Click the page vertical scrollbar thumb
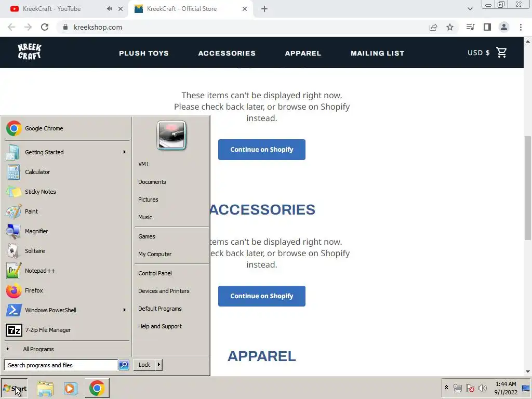Screen dimensions: 532x399 [528, 188]
